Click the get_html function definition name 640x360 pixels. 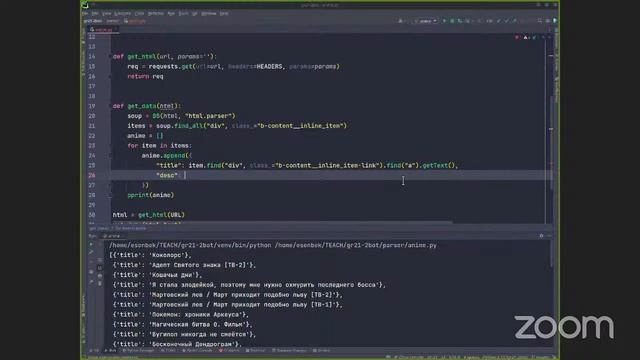click(x=142, y=56)
